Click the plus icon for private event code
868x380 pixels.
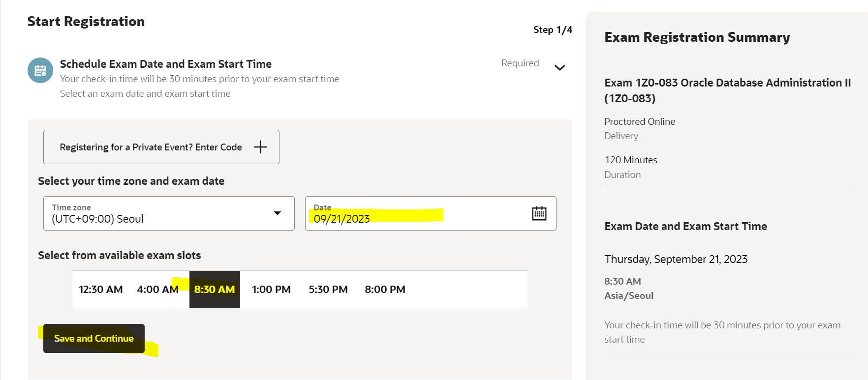click(x=260, y=146)
